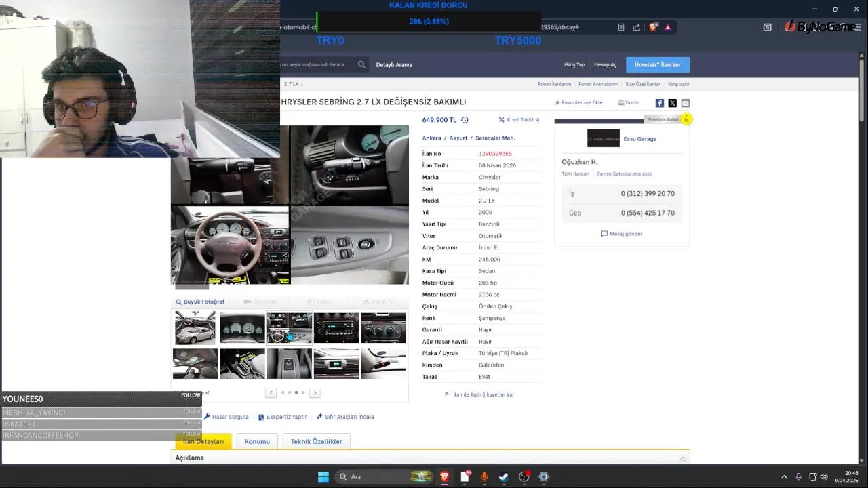Click Kredi Teklifi Al link

click(x=519, y=120)
